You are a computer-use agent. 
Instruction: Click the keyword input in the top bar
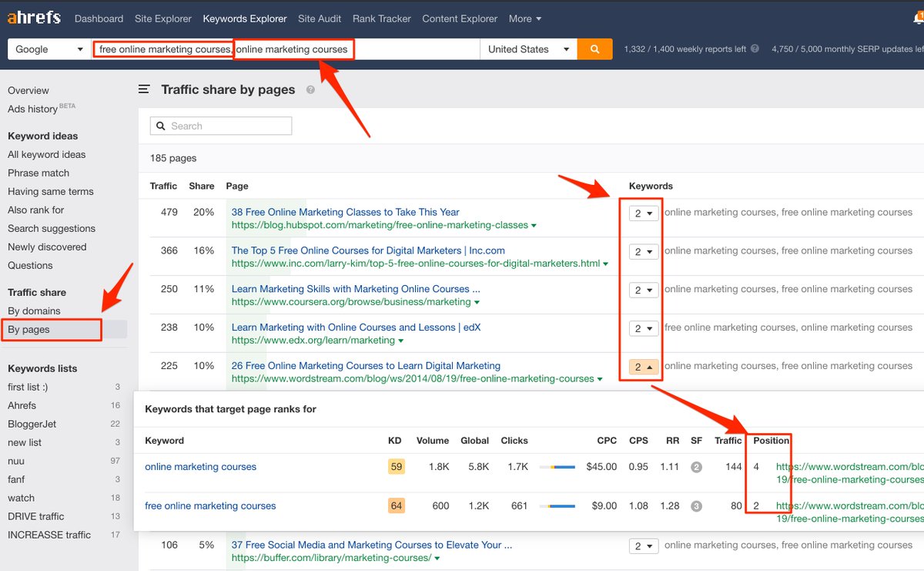click(x=285, y=49)
